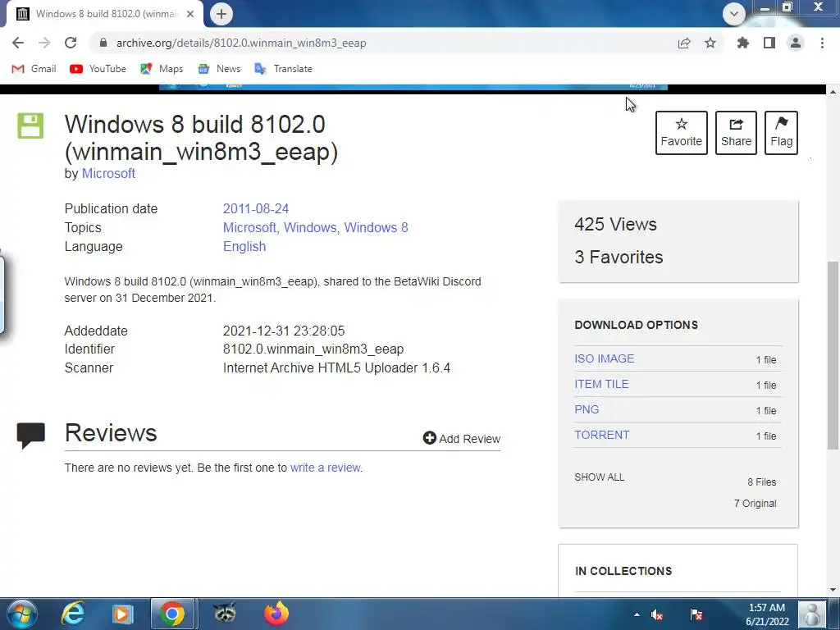840x630 pixels.
Task: Click Add Review button
Action: (461, 438)
